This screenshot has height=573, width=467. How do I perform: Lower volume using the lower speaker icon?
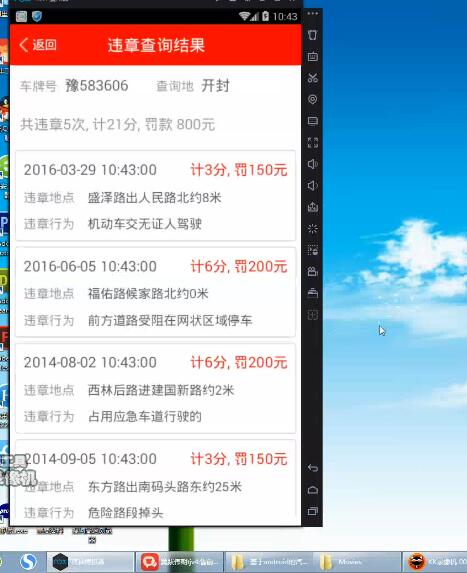click(x=312, y=186)
